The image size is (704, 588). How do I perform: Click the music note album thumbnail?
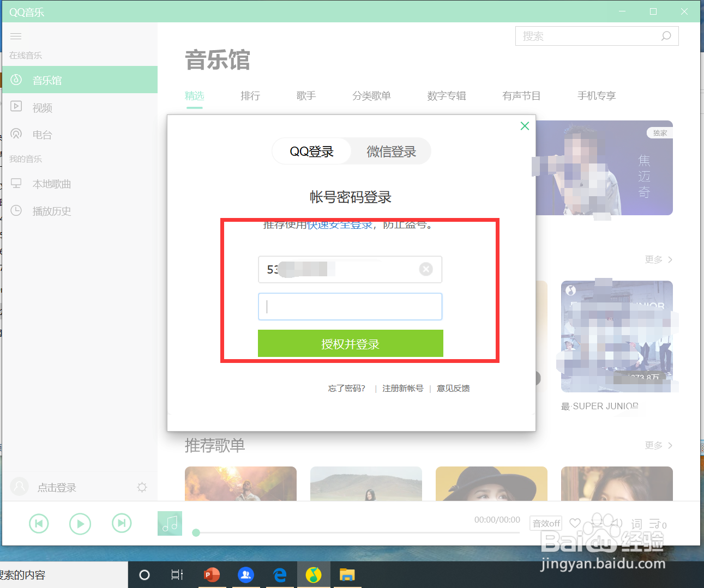pos(170,524)
